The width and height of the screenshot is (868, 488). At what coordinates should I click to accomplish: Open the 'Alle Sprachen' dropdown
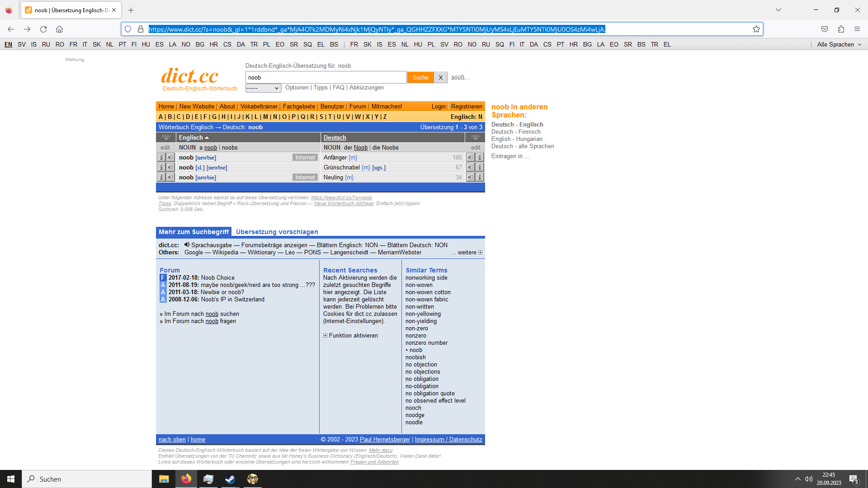(839, 44)
